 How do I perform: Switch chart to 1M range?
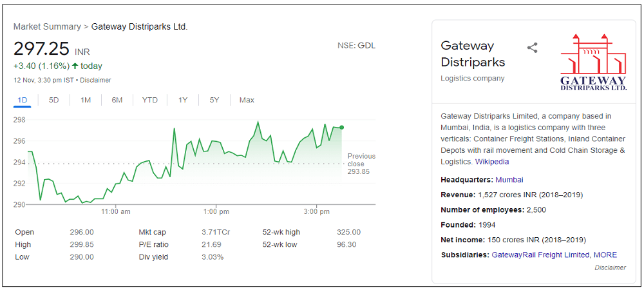click(x=86, y=100)
